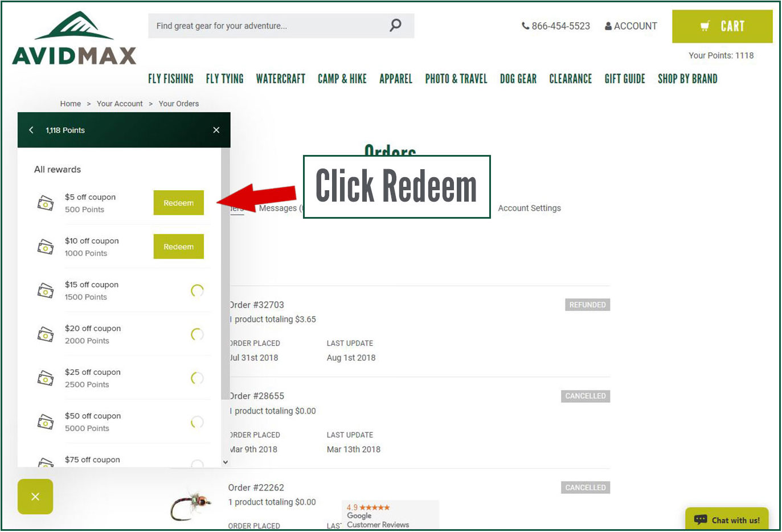Close the rewards launcher X button
This screenshot has height=532, width=782.
[x=35, y=497]
